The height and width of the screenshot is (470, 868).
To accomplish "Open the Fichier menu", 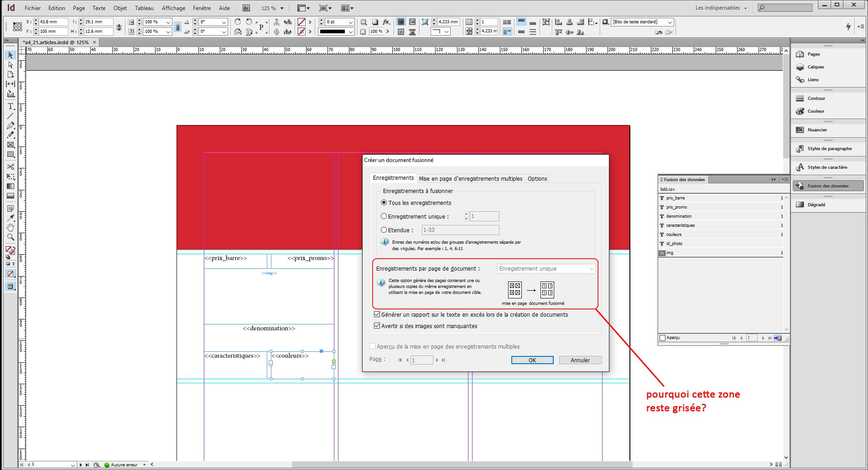I will (33, 8).
